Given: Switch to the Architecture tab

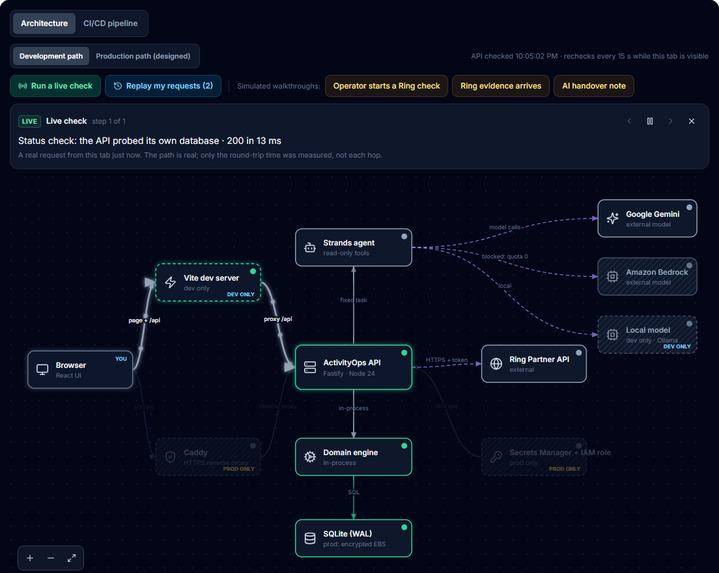Looking at the screenshot, I should 44,23.
